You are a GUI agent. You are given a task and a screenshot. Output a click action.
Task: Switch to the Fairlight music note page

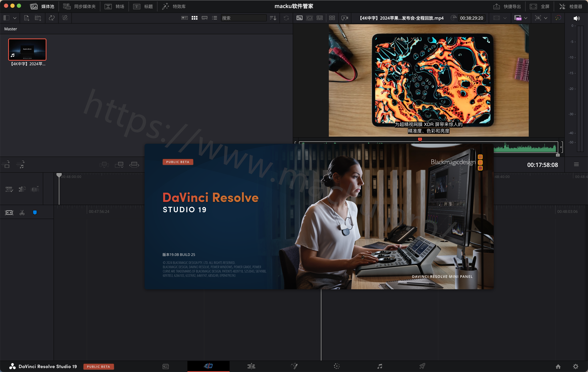pyautogui.click(x=380, y=366)
